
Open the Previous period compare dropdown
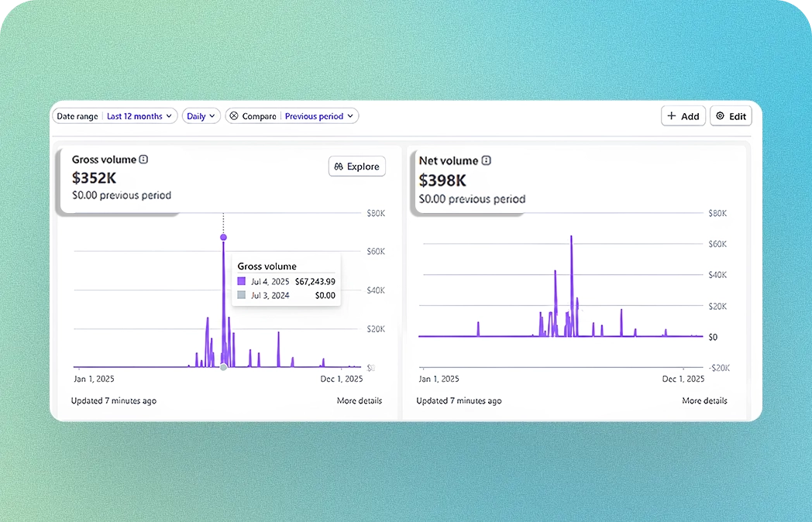318,116
